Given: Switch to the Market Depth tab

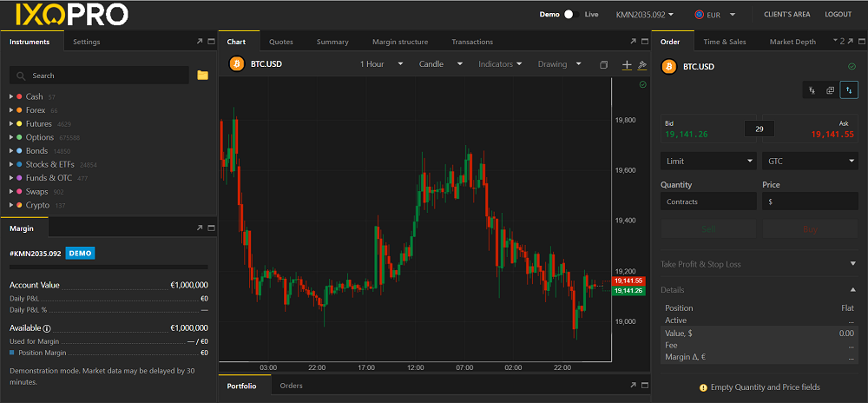Looking at the screenshot, I should (x=792, y=42).
